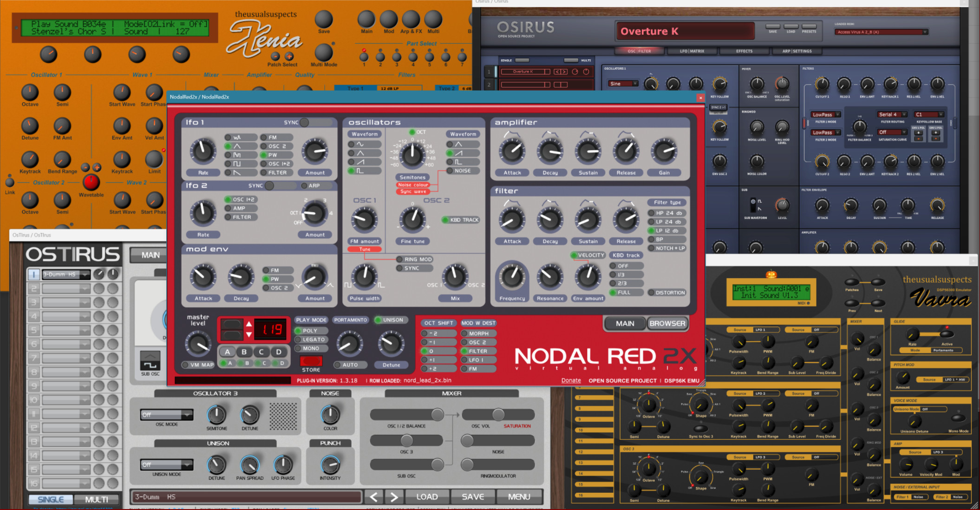The width and height of the screenshot is (980, 510).
Task: Click the filter Resonance knob in NodalRed2x
Action: click(550, 276)
